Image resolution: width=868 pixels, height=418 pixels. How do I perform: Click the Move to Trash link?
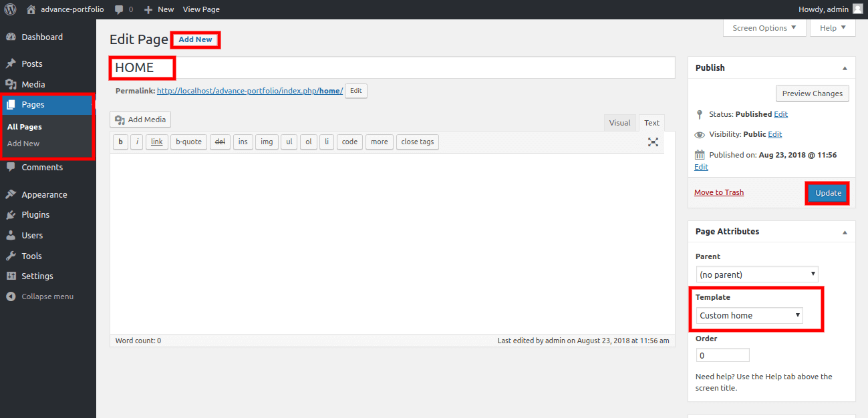click(719, 192)
